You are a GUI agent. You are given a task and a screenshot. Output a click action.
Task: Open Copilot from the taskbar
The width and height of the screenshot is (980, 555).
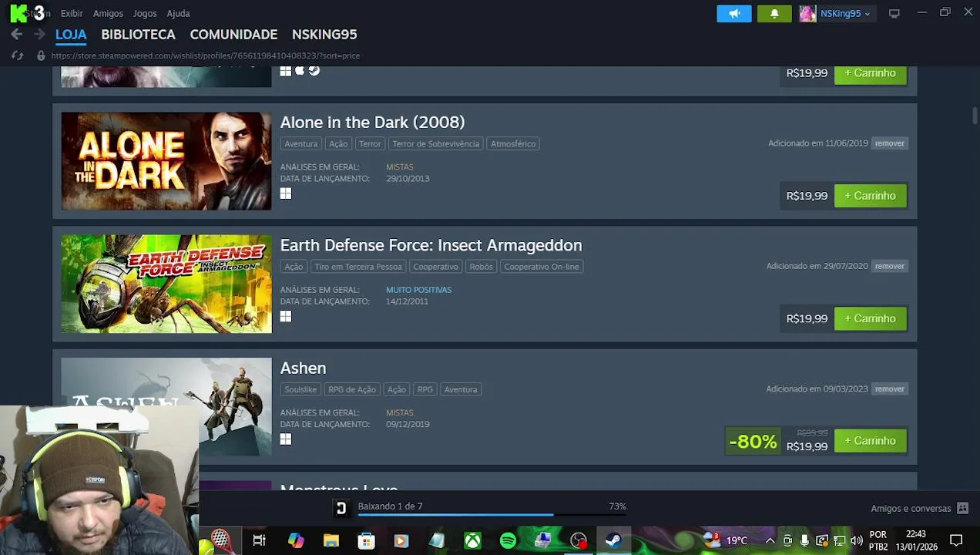(296, 540)
